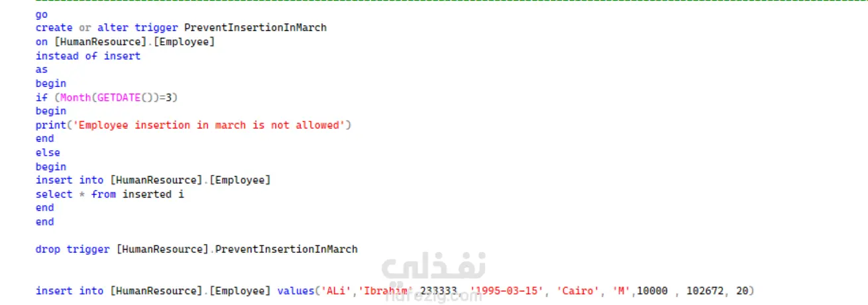Click the 'go' keyword at the top
Image resolution: width=868 pixels, height=305 pixels.
click(42, 15)
